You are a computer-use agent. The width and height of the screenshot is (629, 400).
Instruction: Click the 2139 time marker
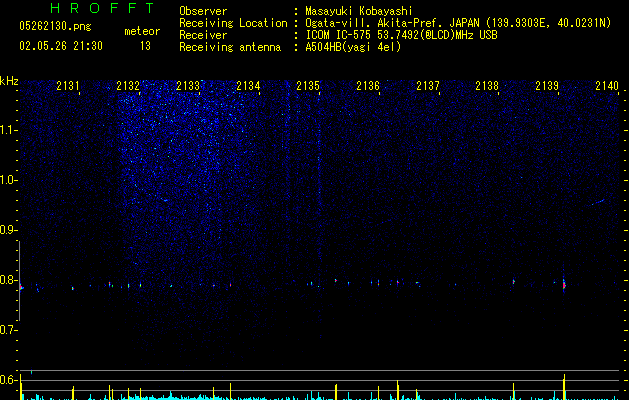547,85
